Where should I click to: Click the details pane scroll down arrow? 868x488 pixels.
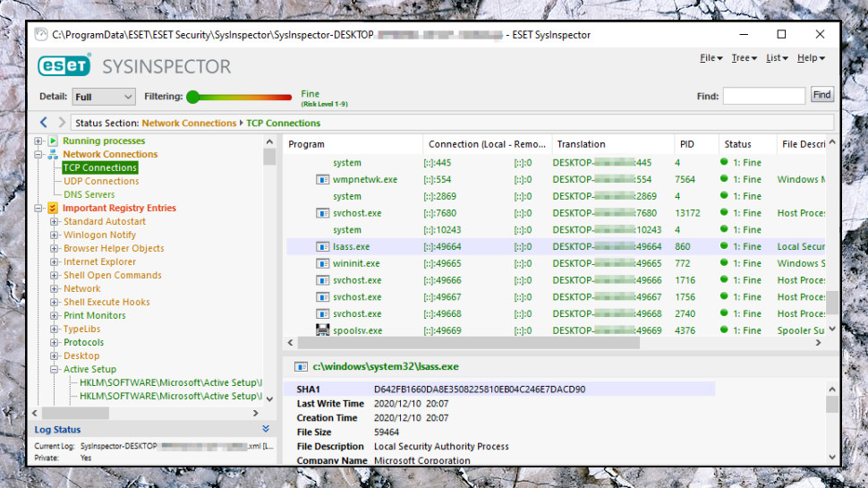tap(831, 458)
